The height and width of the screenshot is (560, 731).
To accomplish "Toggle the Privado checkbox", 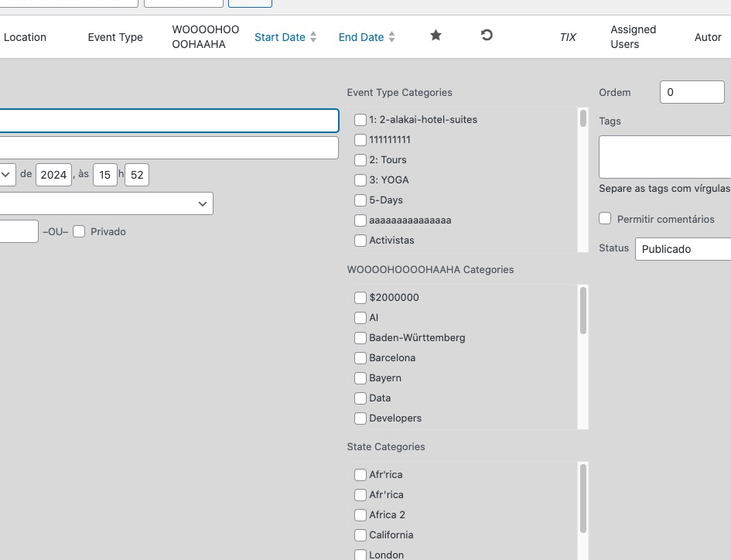I will (x=79, y=231).
